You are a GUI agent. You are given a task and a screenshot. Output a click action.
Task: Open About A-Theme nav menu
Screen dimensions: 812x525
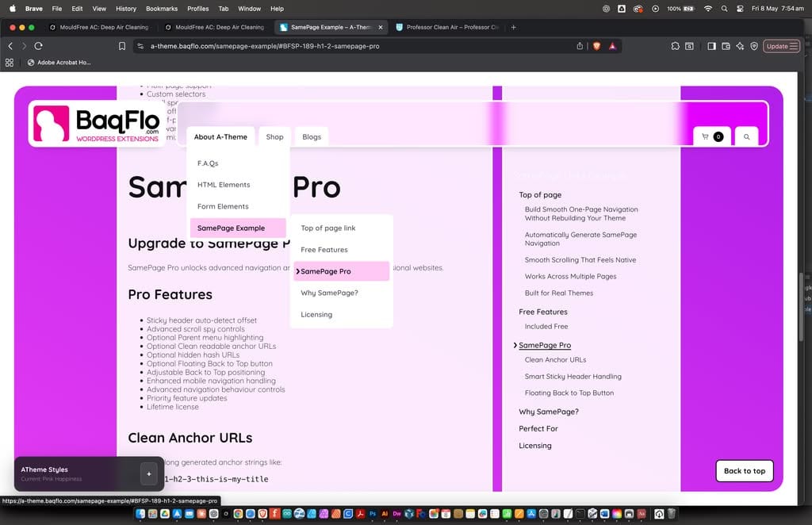220,136
